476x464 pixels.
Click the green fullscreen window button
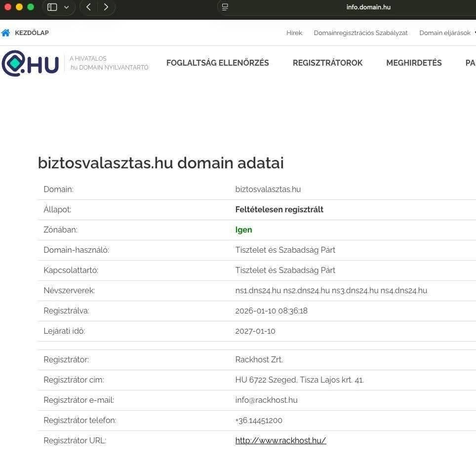(31, 7)
